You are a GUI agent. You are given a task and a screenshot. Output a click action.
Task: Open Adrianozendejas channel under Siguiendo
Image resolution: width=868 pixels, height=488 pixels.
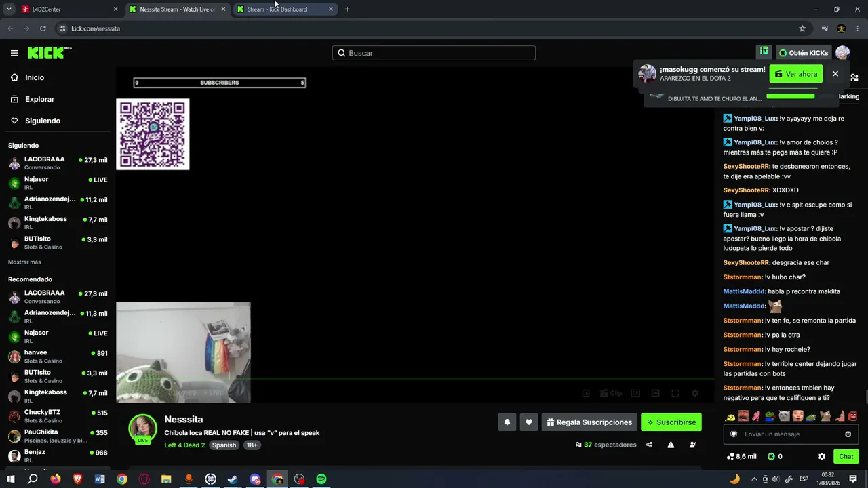(x=58, y=203)
